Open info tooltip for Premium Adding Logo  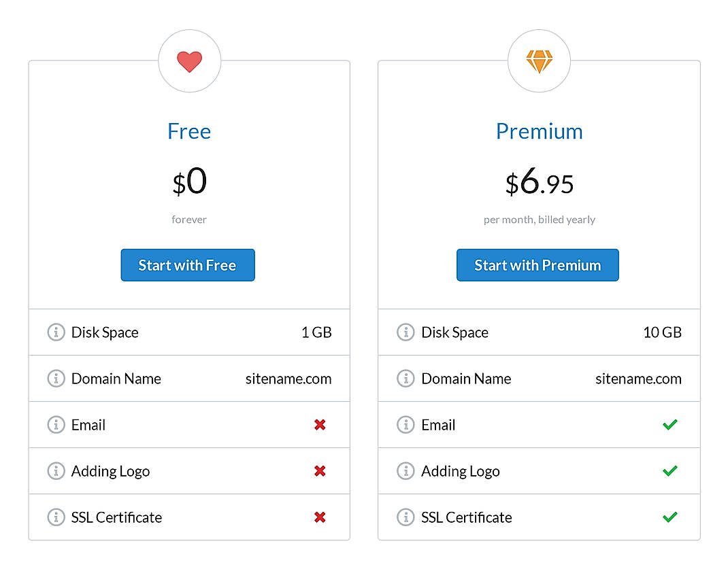(x=406, y=470)
